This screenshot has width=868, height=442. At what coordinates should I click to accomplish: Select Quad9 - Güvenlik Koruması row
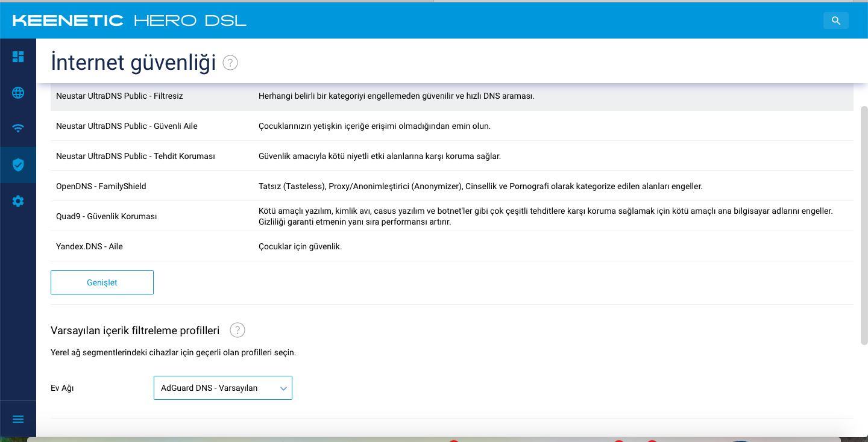point(452,216)
